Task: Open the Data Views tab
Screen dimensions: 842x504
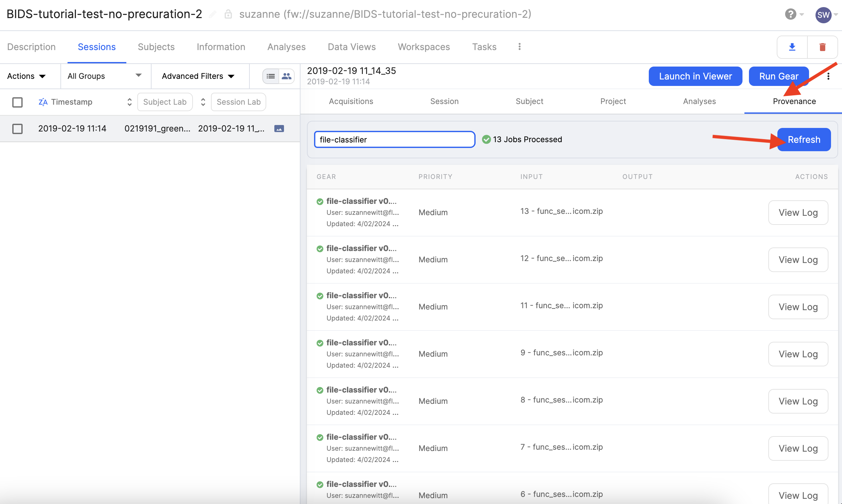Action: tap(352, 47)
